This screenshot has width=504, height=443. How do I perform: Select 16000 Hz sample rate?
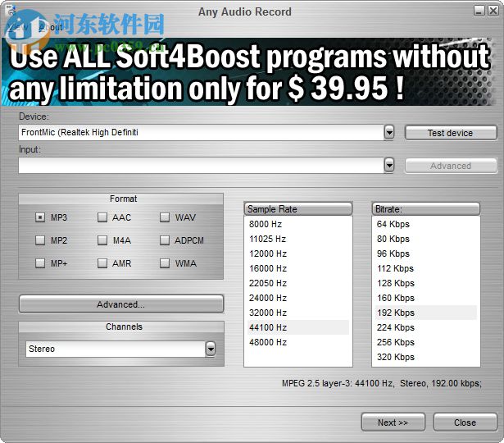(x=298, y=268)
